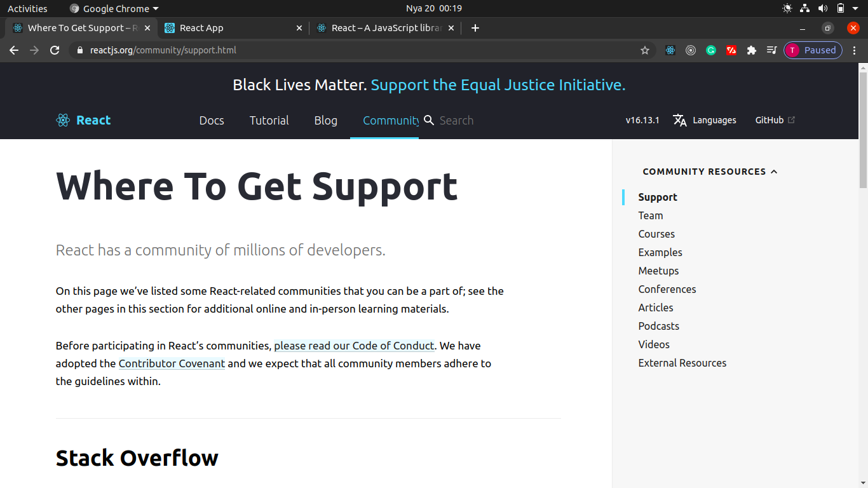Click the React atom logo in header

click(x=62, y=120)
